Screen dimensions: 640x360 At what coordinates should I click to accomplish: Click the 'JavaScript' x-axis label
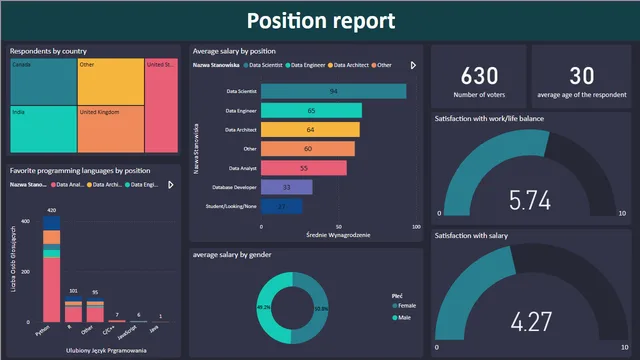click(127, 333)
